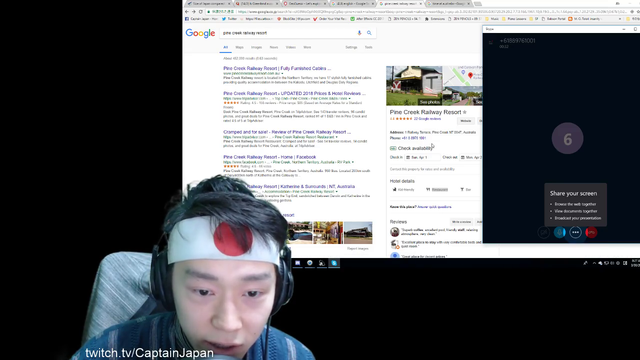Open the Piano Lessons bookmarks folder

(x=513, y=19)
